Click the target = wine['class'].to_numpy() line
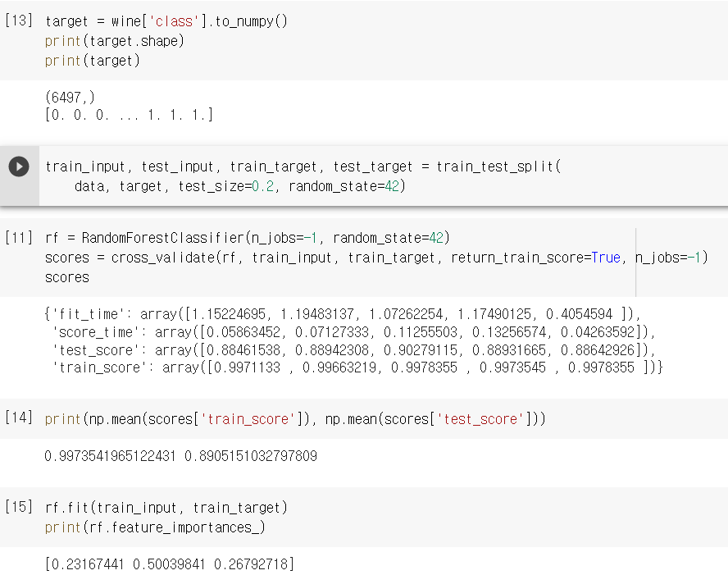This screenshot has width=728, height=575. (x=166, y=21)
